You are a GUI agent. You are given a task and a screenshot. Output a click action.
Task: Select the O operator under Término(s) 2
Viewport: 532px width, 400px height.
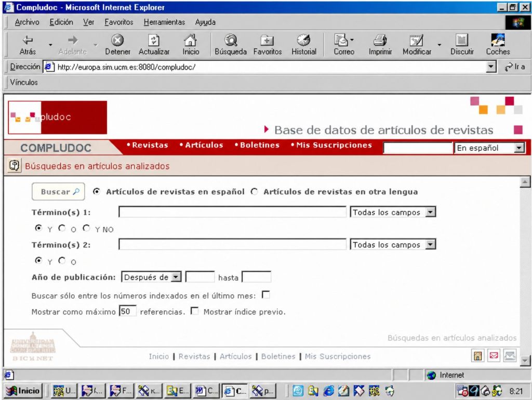tap(62, 261)
